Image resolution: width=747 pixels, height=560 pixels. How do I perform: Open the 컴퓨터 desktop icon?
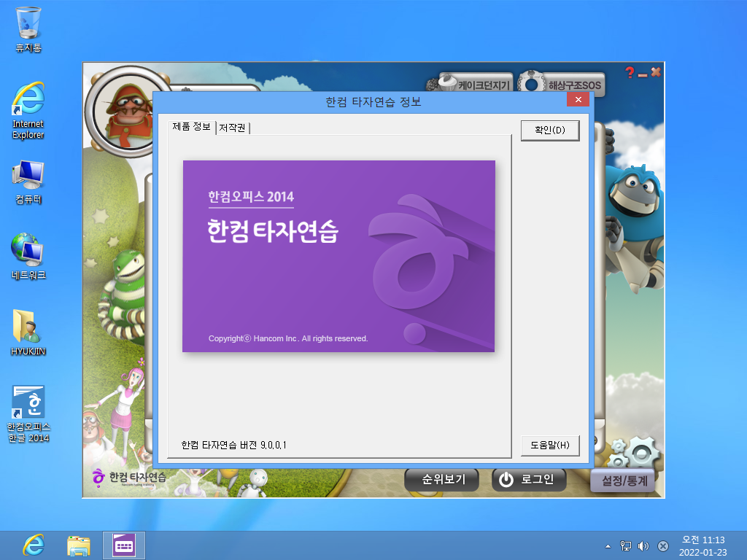(28, 182)
